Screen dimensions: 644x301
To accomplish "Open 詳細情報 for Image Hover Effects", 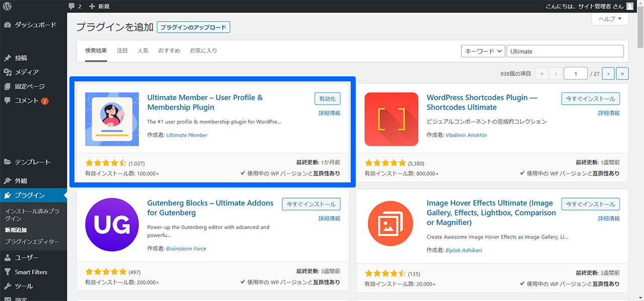I will tap(609, 219).
